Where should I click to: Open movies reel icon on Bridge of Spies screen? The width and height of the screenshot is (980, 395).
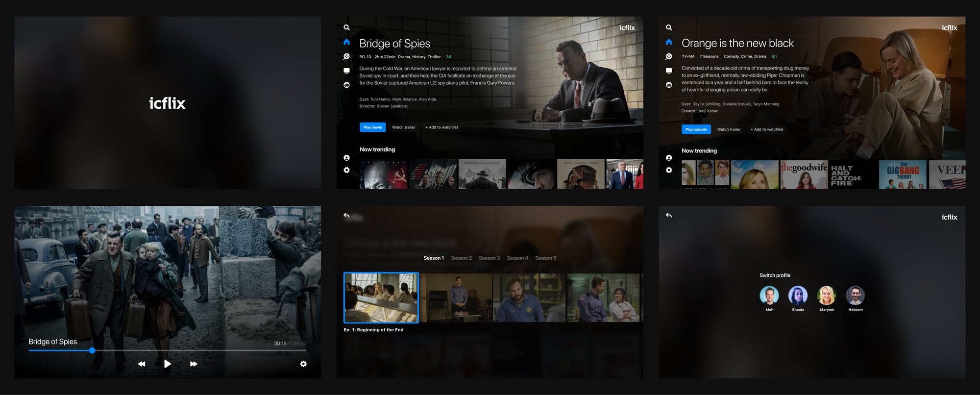tap(346, 56)
